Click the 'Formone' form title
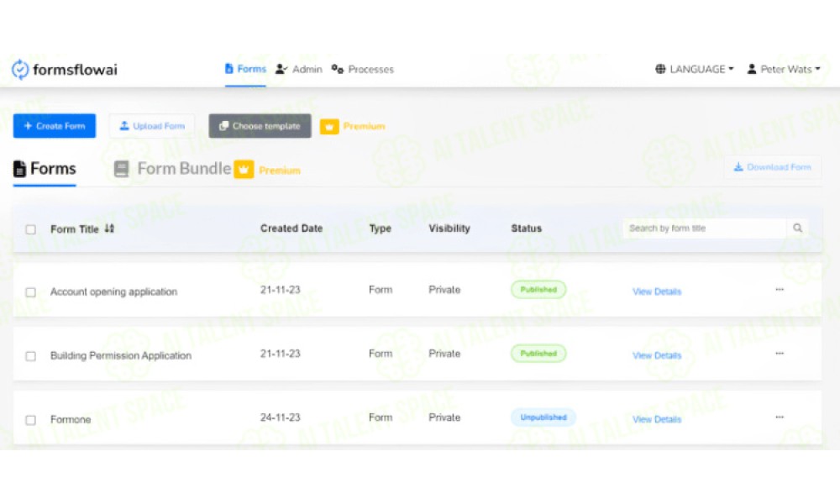Screen dimensions: 840x504 (71, 419)
